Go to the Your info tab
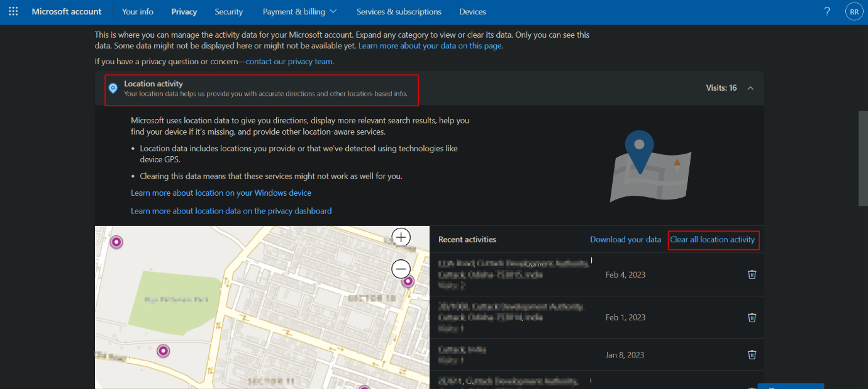This screenshot has height=389, width=868. click(138, 11)
